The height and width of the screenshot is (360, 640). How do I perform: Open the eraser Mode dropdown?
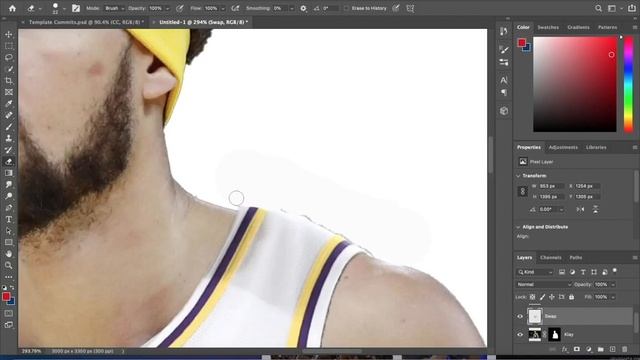[x=114, y=8]
